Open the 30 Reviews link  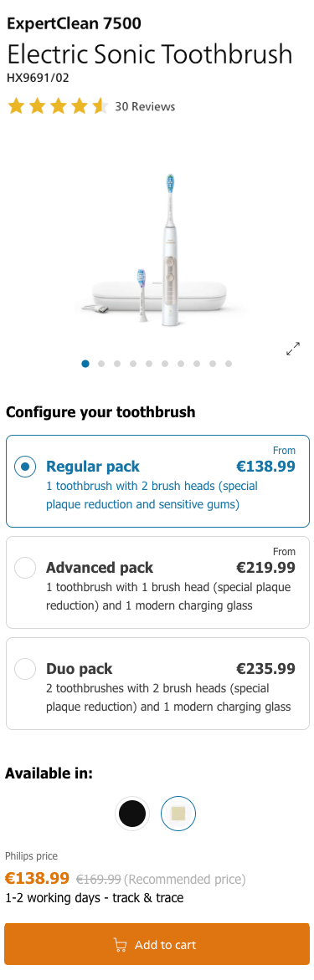click(145, 107)
